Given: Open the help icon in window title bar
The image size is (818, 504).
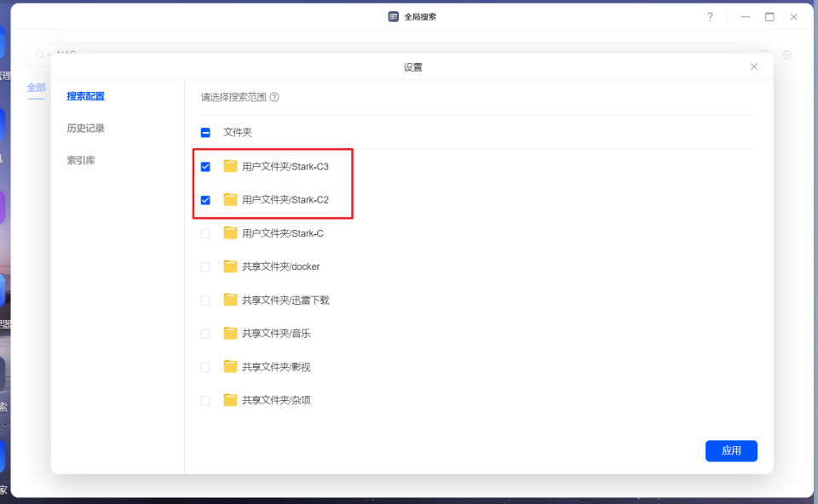Looking at the screenshot, I should 710,17.
